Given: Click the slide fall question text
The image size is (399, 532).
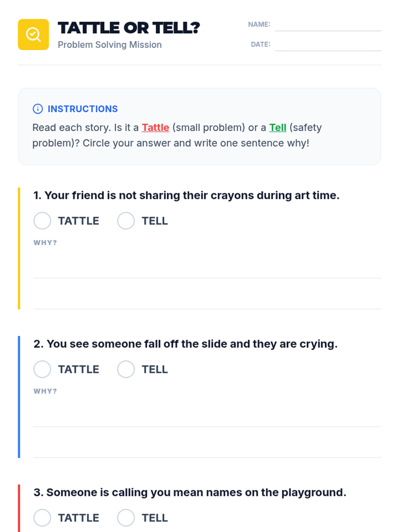Looking at the screenshot, I should coord(186,344).
